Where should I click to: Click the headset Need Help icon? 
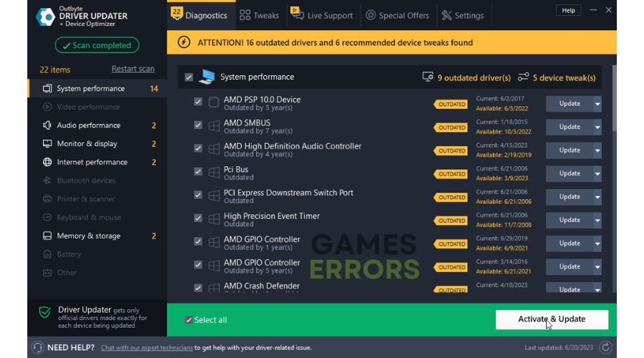click(37, 347)
